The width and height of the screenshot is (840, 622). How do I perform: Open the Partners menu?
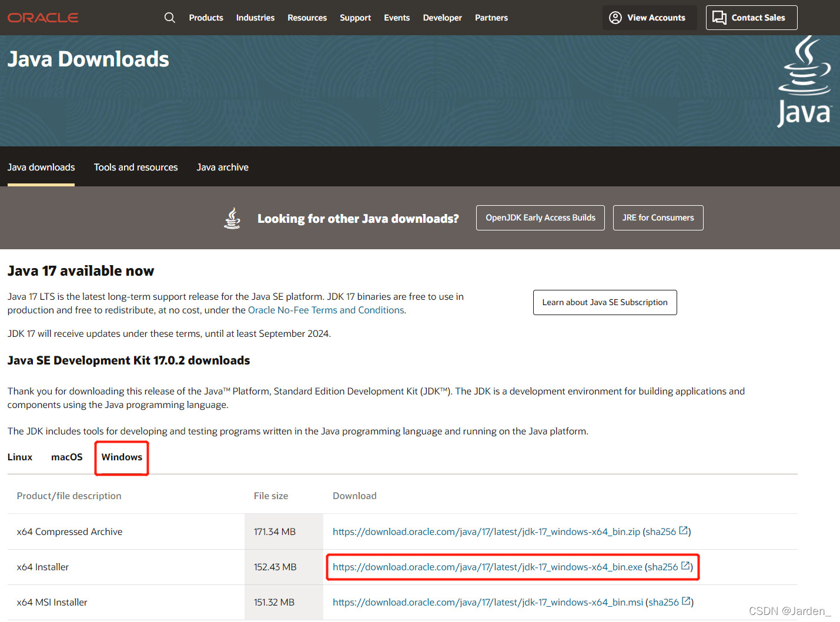click(491, 18)
